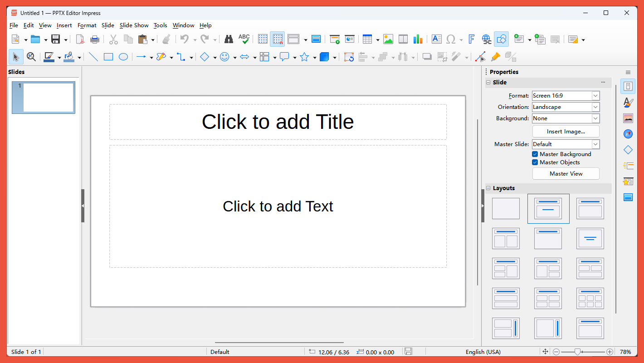Open the Background dropdown set to None

tap(566, 118)
